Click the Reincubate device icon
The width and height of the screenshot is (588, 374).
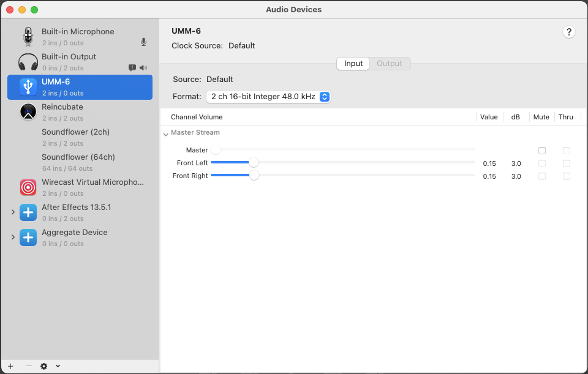click(28, 111)
